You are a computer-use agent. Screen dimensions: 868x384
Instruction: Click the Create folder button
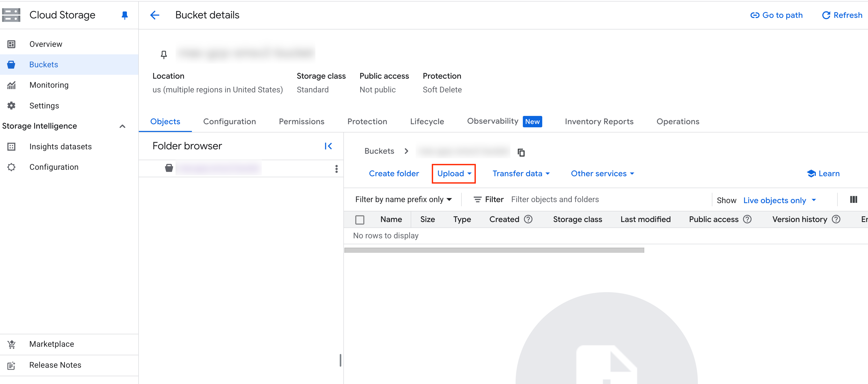394,173
